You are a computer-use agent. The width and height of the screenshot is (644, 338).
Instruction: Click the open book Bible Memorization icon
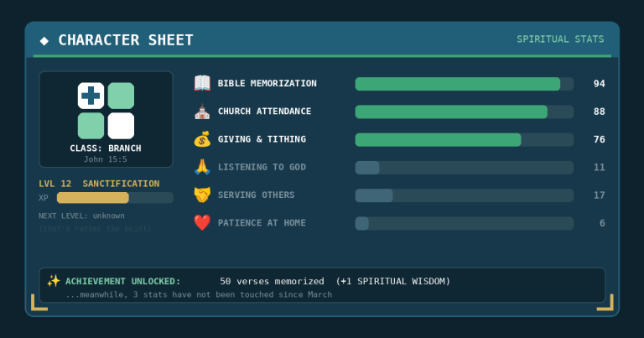[x=202, y=83]
